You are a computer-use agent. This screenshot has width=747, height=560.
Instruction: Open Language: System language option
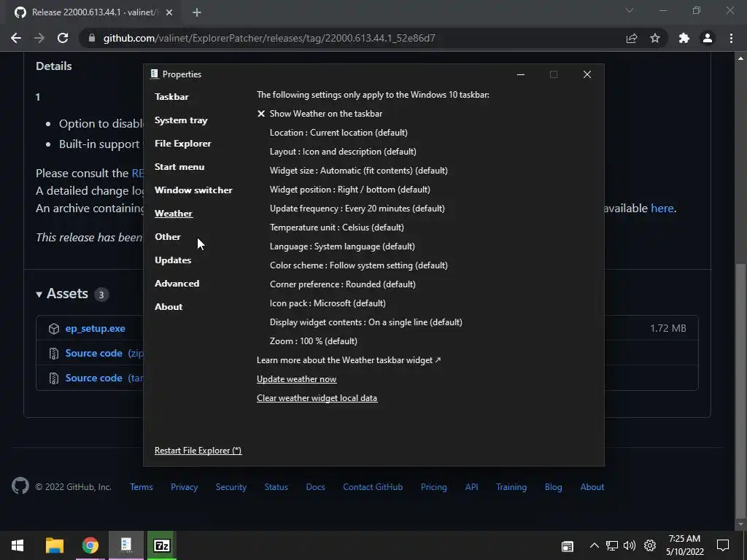pyautogui.click(x=342, y=246)
